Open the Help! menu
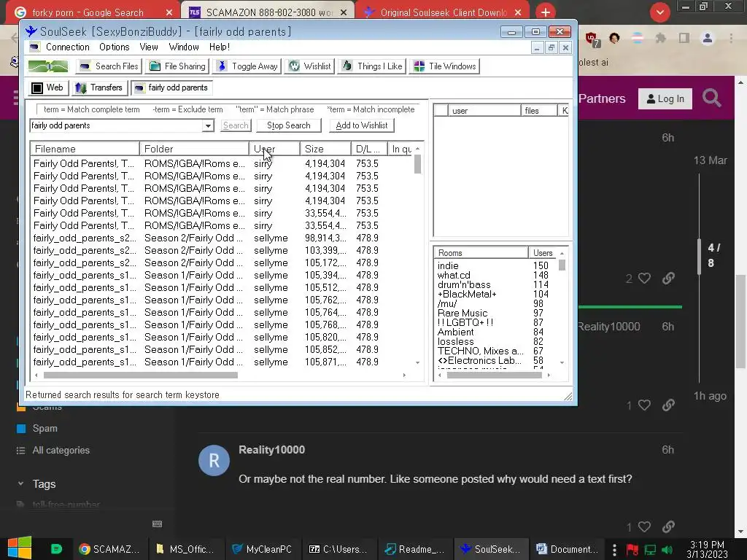747x560 pixels. [x=220, y=47]
